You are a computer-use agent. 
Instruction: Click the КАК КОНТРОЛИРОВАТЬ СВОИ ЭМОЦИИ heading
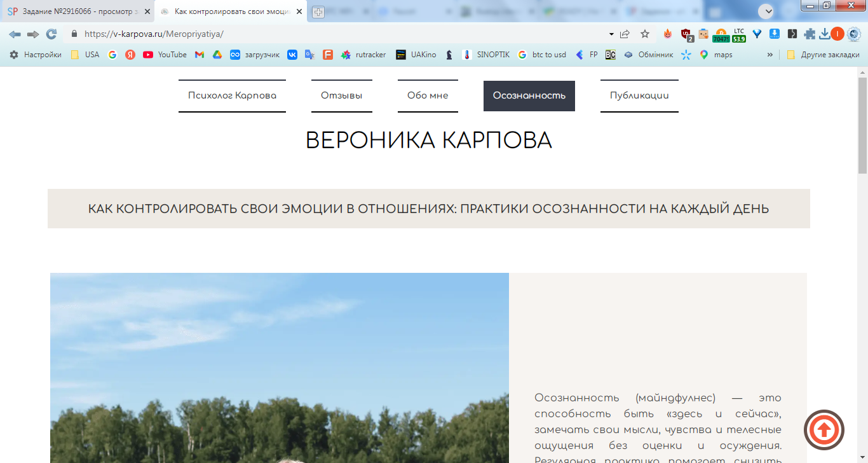(x=429, y=209)
